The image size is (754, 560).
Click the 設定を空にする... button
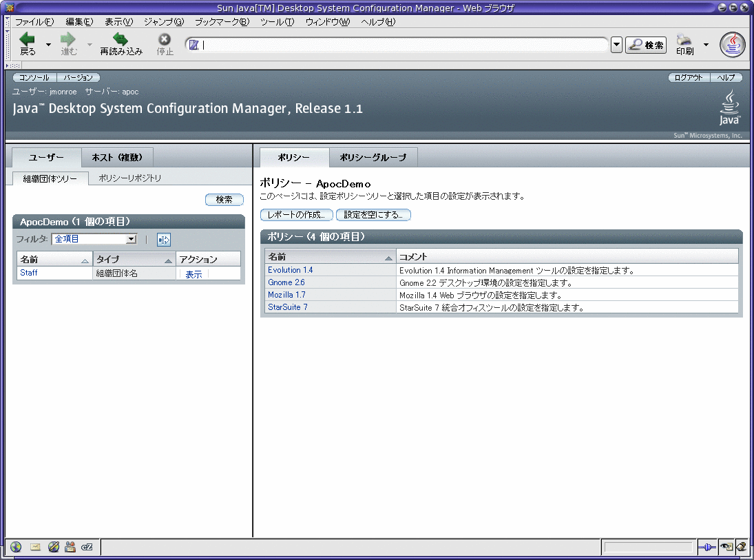click(x=373, y=215)
